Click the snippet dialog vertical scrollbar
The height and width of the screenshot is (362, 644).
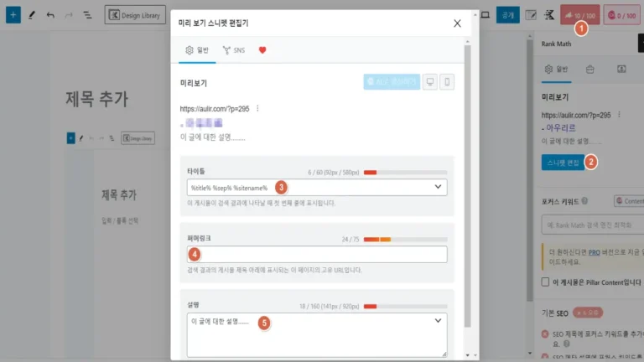[467, 186]
